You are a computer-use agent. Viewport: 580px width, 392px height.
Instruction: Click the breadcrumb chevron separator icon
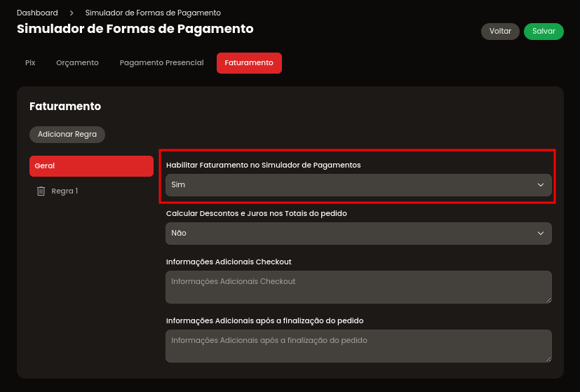pos(72,13)
